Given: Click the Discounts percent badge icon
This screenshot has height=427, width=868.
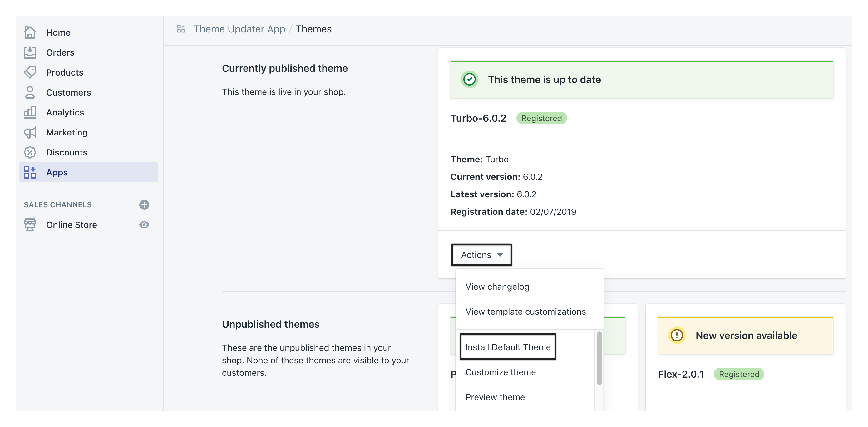Looking at the screenshot, I should pos(30,153).
